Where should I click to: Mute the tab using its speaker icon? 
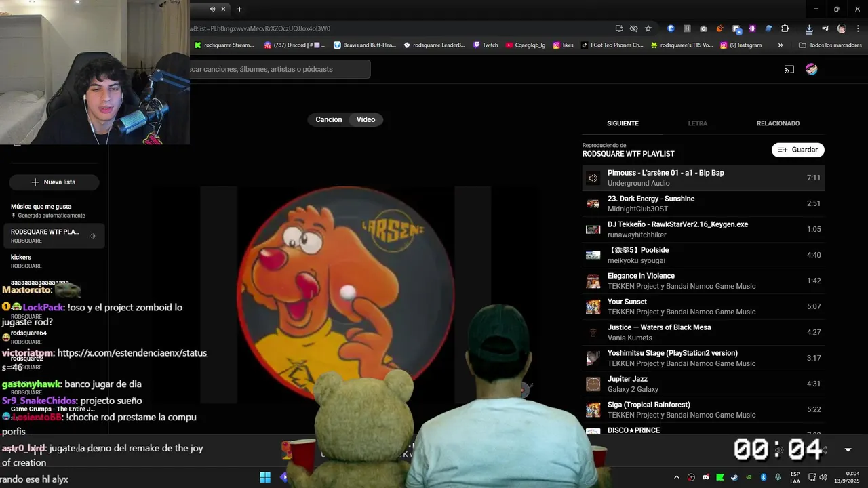[212, 9]
